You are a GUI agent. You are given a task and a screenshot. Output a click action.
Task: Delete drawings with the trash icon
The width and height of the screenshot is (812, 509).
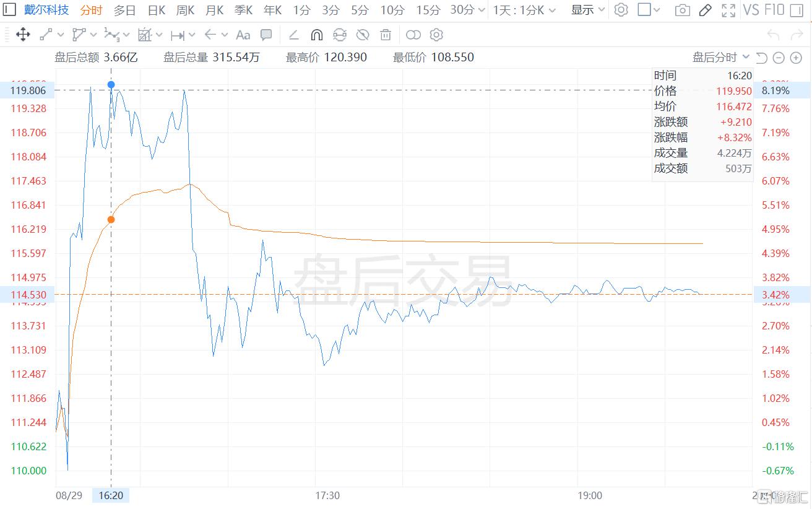tap(386, 35)
